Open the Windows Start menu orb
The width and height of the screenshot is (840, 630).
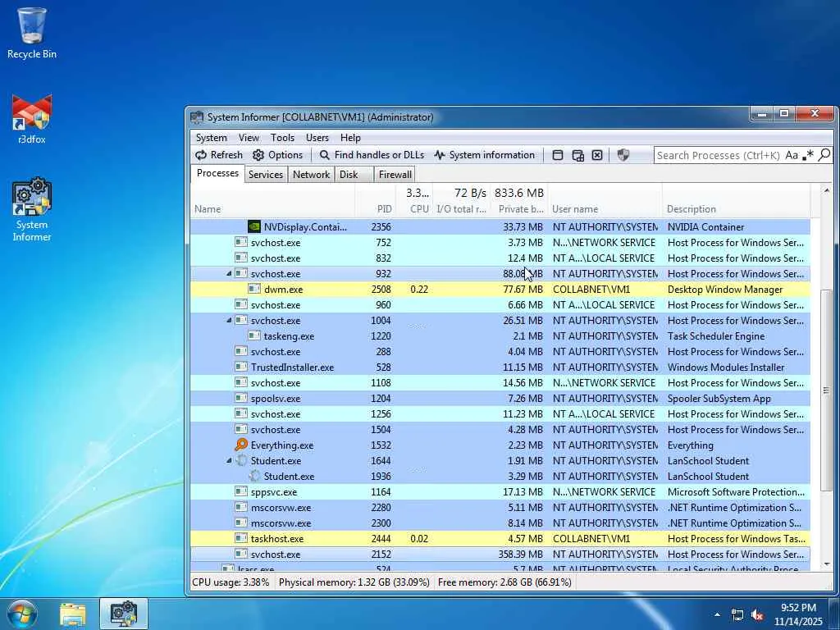[23, 614]
